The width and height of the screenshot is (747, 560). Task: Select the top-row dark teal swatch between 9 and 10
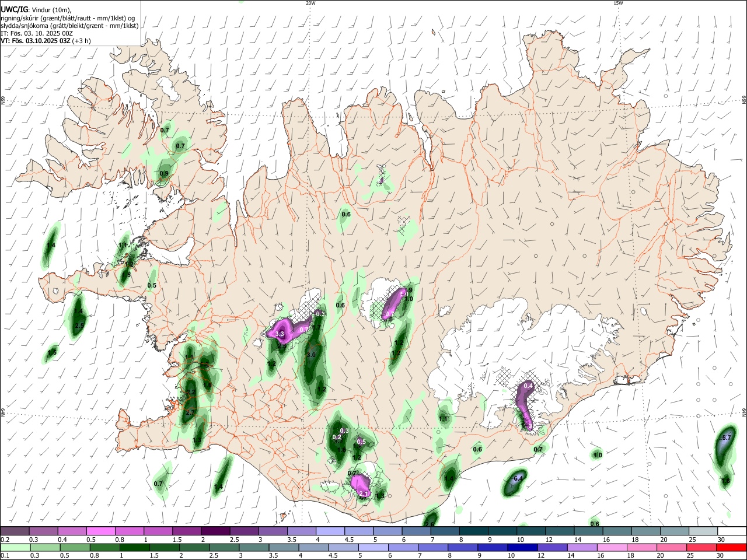point(502,531)
